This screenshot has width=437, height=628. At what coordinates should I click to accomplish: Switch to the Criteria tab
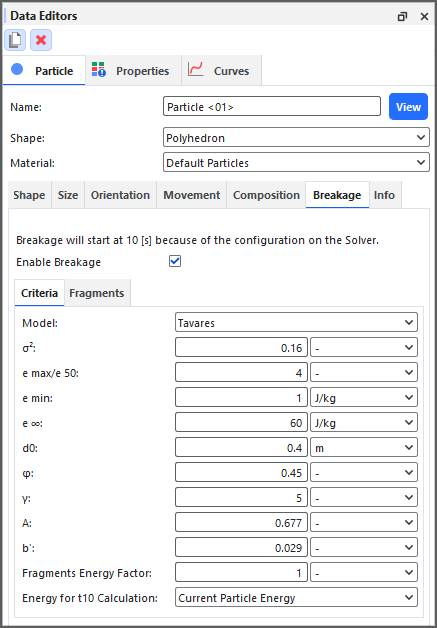tap(39, 293)
